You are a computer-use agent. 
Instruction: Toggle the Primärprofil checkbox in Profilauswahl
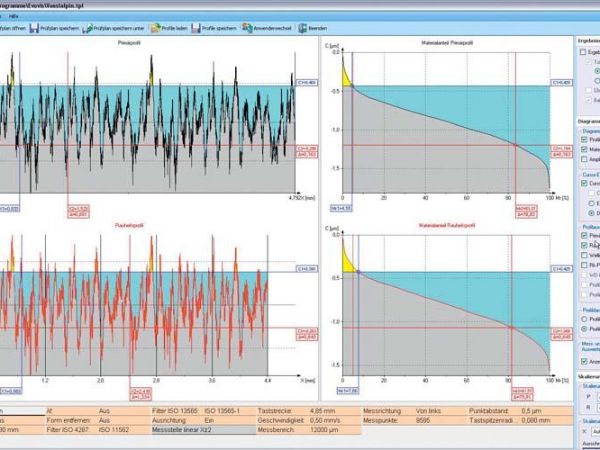(584, 235)
